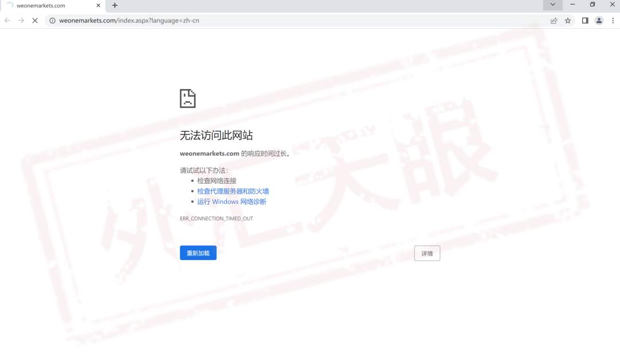Go forward to the next page
The image size is (620, 364).
tap(21, 21)
